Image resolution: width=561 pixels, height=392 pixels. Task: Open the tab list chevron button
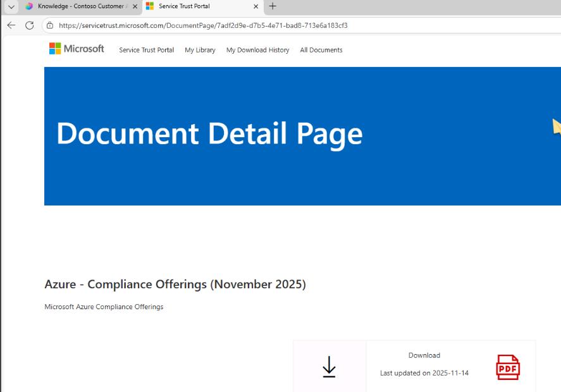coord(11,6)
